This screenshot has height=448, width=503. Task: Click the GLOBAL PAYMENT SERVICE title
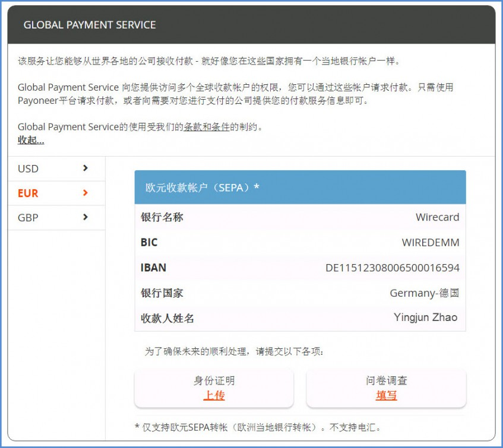click(90, 25)
